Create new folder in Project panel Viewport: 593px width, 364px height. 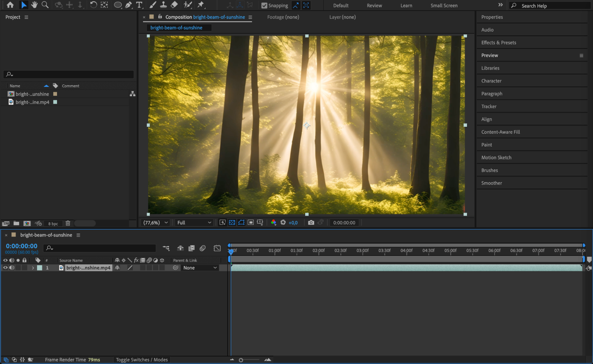[16, 223]
